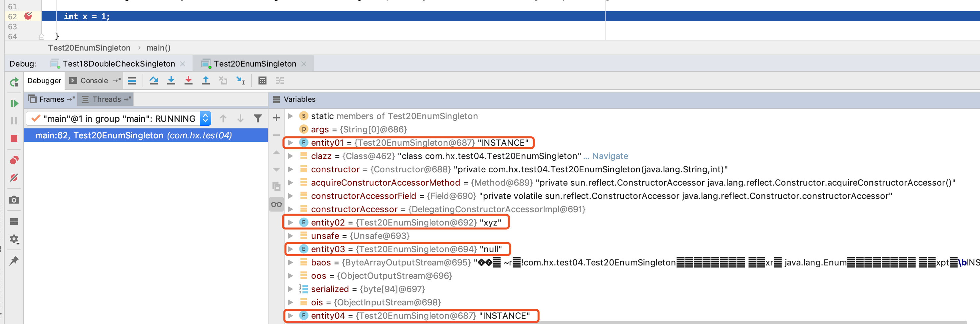The image size is (980, 324).
Task: Select the Frames tab
Action: coord(51,99)
